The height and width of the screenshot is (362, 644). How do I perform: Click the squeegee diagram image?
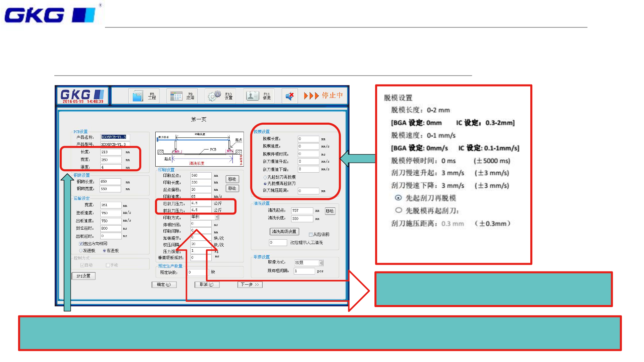tap(199, 149)
